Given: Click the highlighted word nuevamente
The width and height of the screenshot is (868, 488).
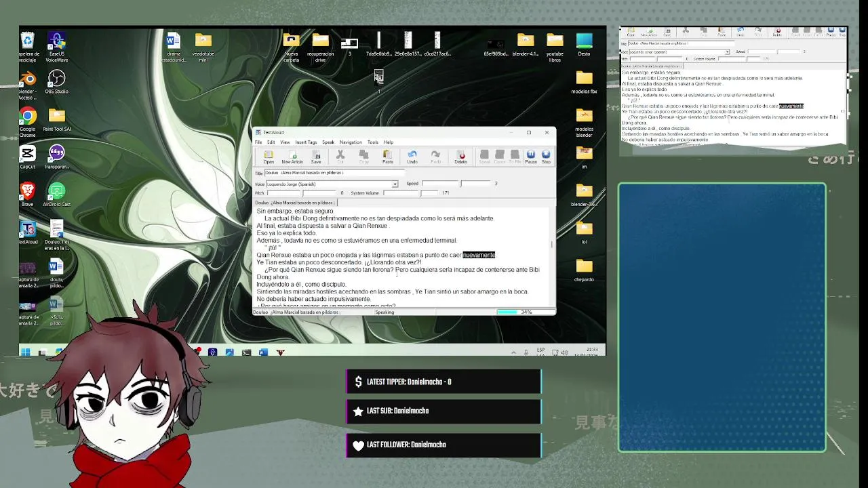Looking at the screenshot, I should click(479, 255).
